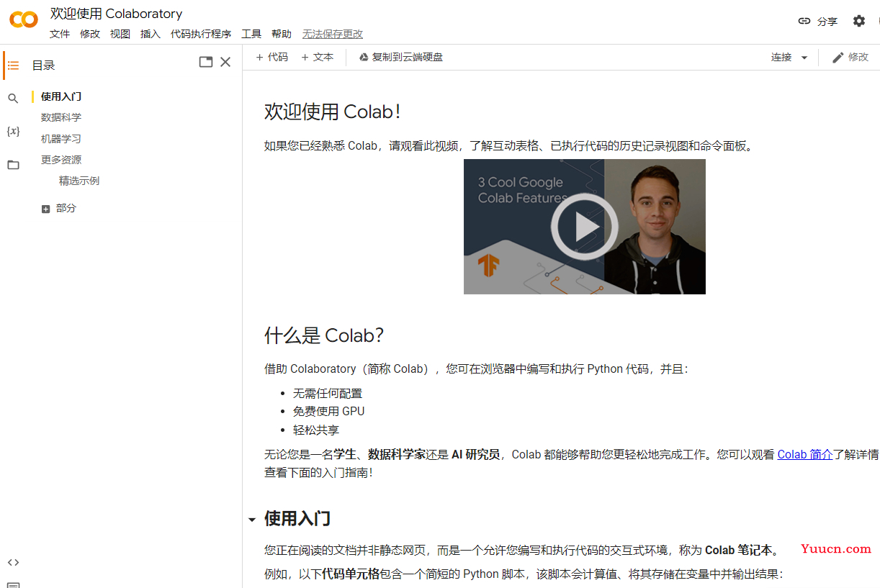Image resolution: width=880 pixels, height=588 pixels.
Task: Click the 修改 pencil button in toolbar
Action: (850, 57)
